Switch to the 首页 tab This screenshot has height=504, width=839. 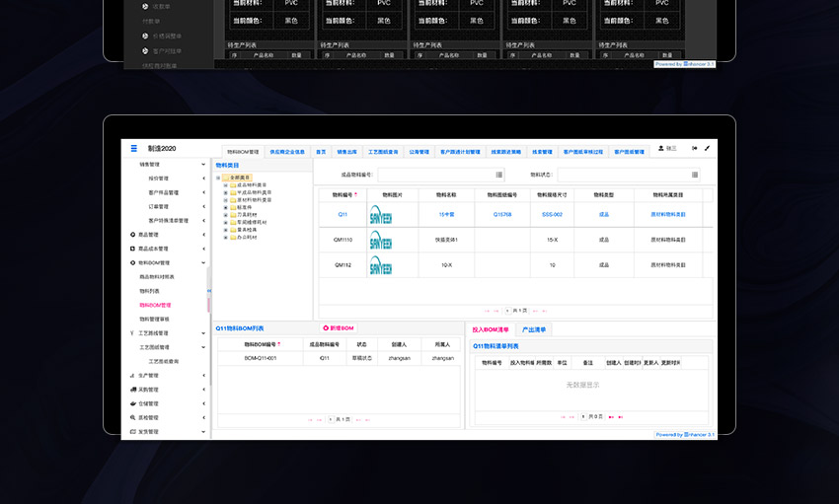click(321, 152)
